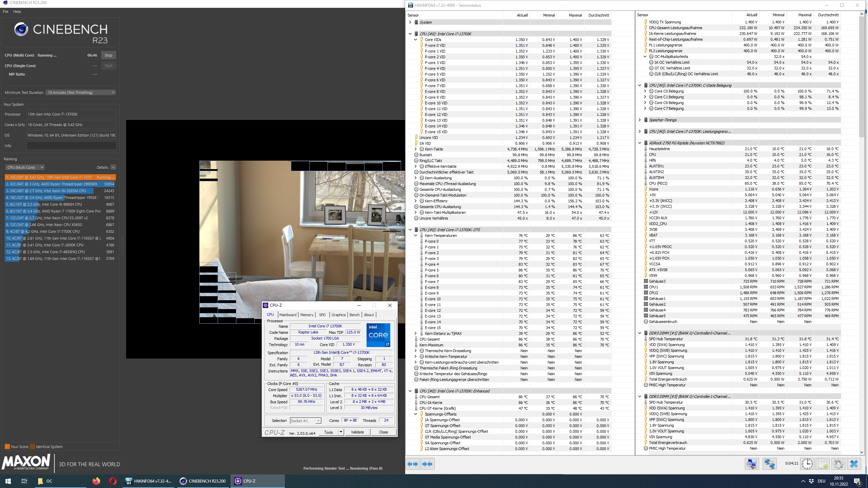Open HWiNFO remote network monitors icon
Screen dimensions: 868x488
point(769,464)
